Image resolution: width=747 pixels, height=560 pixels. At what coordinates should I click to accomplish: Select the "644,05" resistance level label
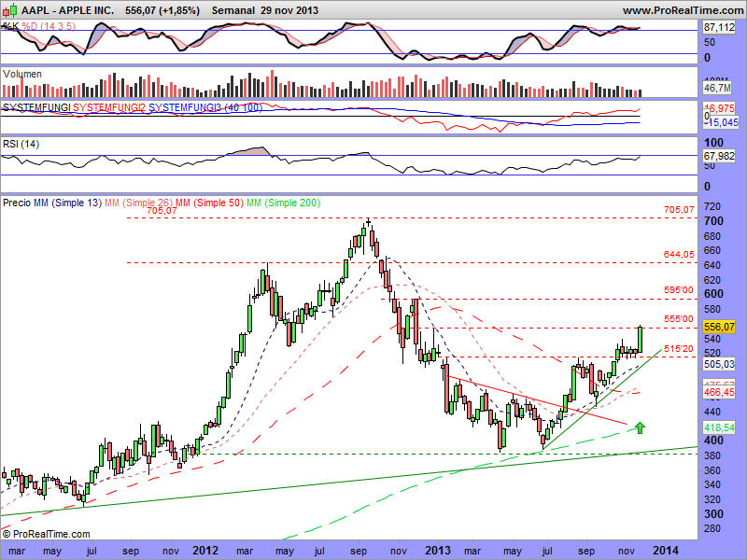(679, 255)
